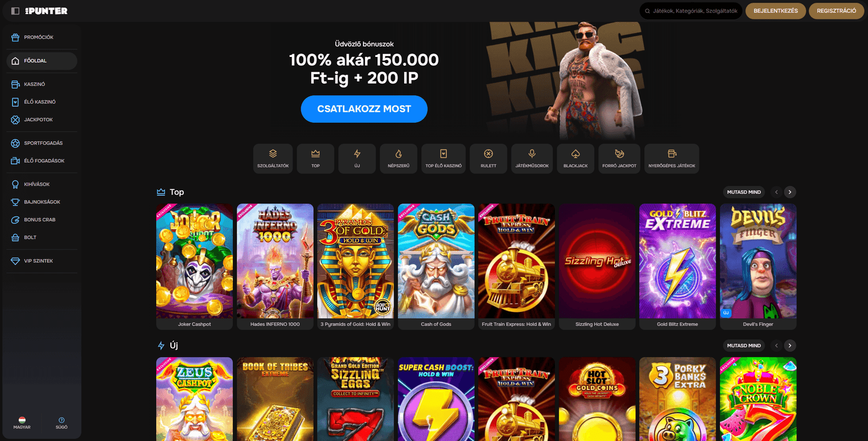This screenshot has width=868, height=441.
Task: Show previous games in Új row
Action: (776, 346)
